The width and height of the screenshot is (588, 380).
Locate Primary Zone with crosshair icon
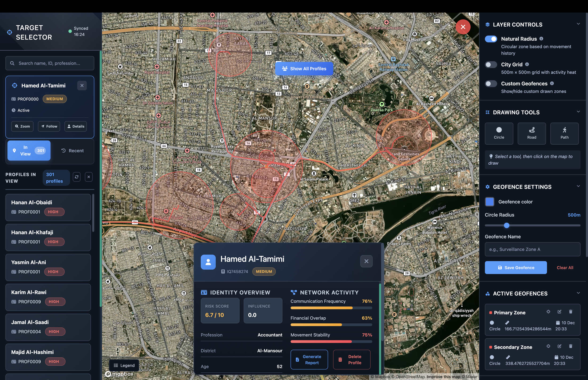[x=548, y=312]
